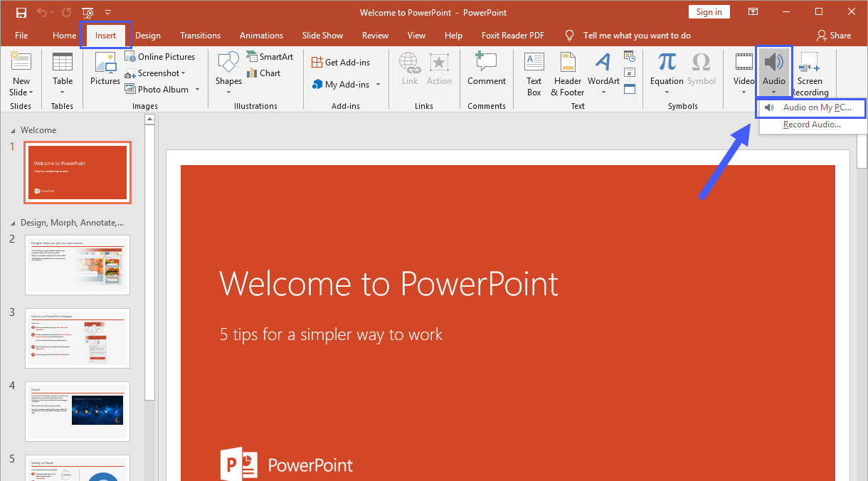Click the My Add-ins button

(x=341, y=84)
